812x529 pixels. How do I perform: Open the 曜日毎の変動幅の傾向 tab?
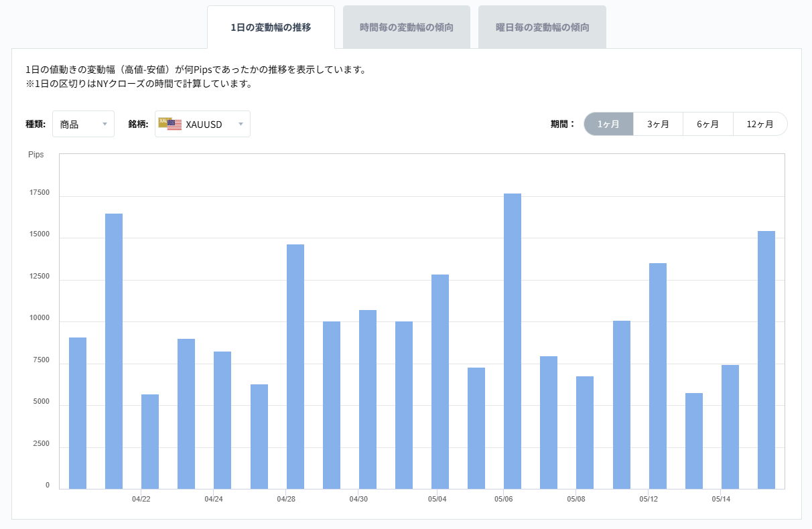tap(542, 27)
